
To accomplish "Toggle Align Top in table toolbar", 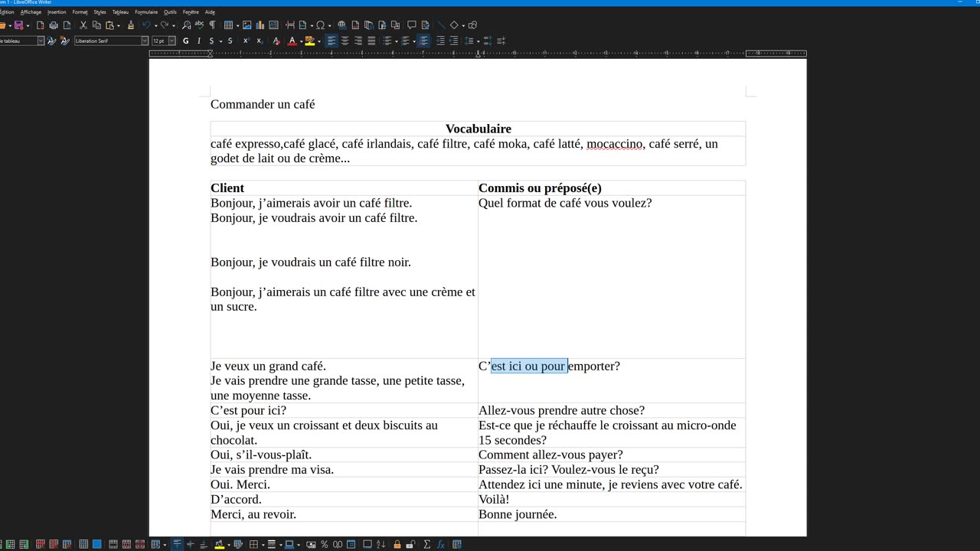I will pyautogui.click(x=177, y=544).
